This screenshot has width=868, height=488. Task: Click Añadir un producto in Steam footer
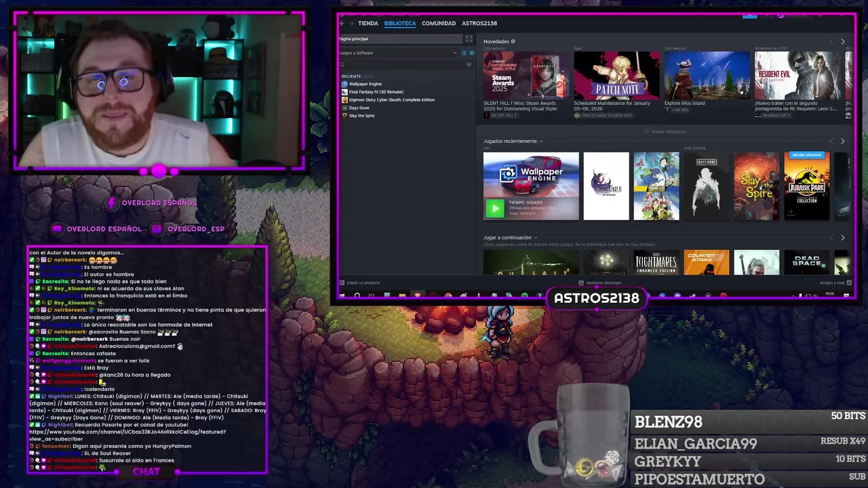[x=360, y=283]
